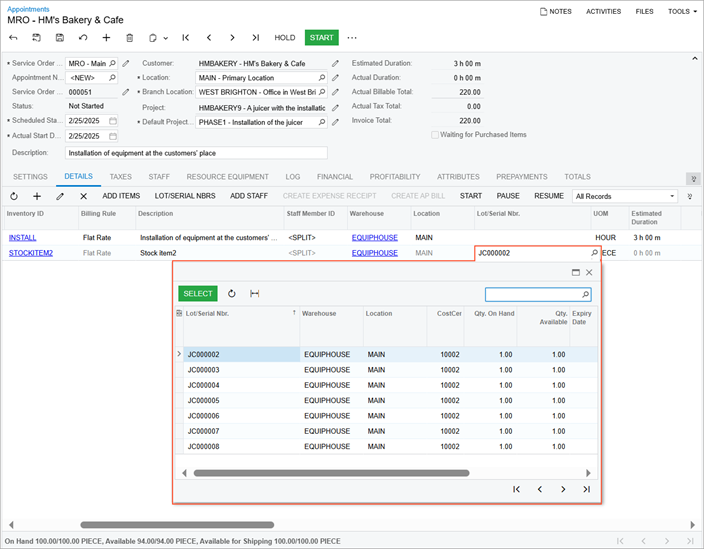Open the STOCKITEM2 inventory link
The width and height of the screenshot is (704, 549).
point(31,253)
